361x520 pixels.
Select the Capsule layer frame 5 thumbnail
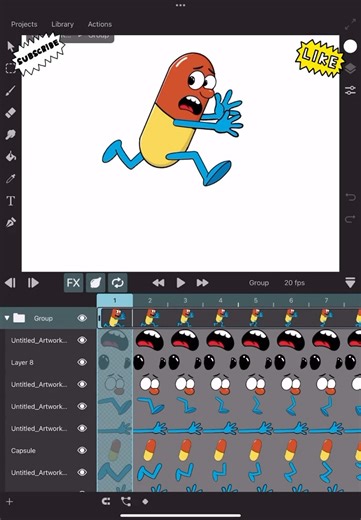256,450
